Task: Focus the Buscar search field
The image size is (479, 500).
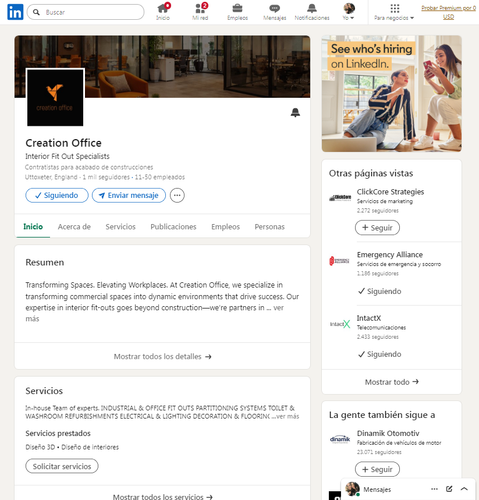Action: click(x=86, y=12)
